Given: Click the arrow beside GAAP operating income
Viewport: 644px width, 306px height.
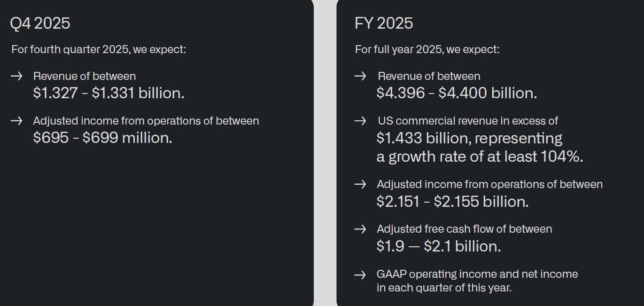Looking at the screenshot, I should 360,275.
